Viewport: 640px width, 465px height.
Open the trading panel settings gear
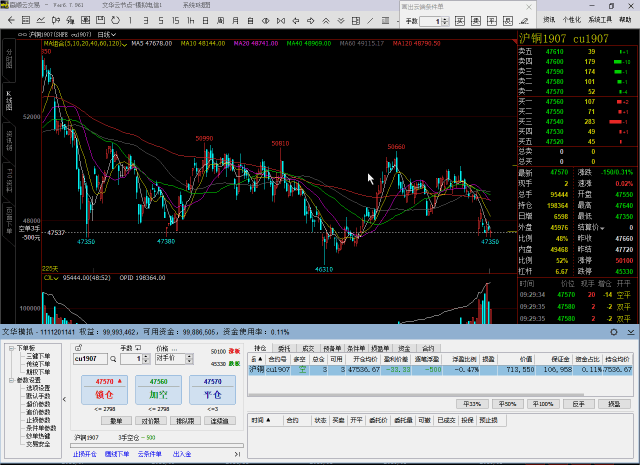point(613,332)
